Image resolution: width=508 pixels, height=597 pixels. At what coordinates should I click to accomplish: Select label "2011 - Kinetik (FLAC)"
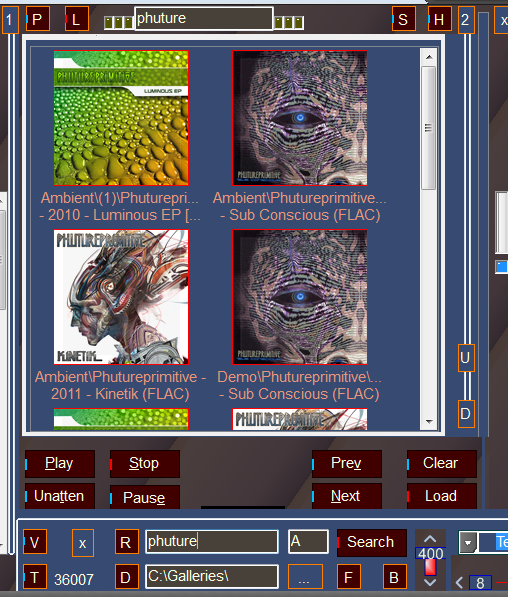click(120, 394)
